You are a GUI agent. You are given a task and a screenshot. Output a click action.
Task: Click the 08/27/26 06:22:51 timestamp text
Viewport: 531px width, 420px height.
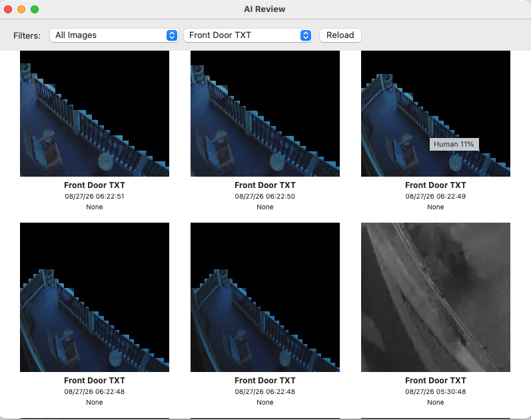point(95,196)
